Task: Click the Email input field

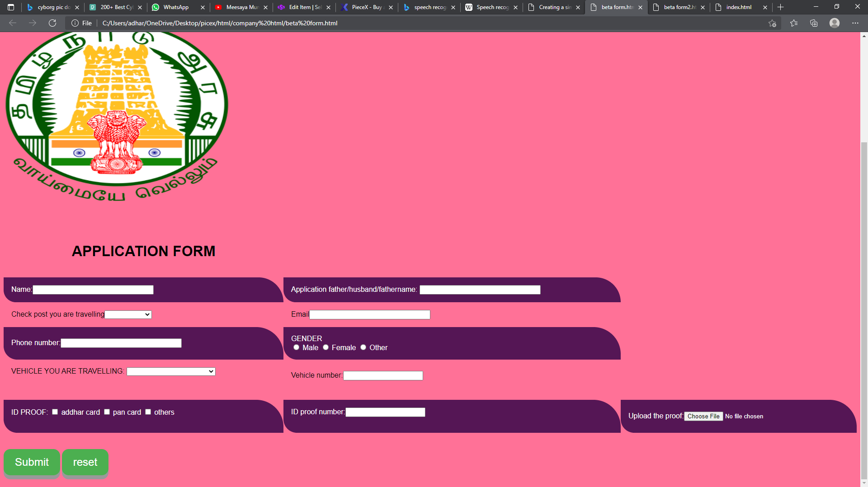Action: [x=369, y=315]
